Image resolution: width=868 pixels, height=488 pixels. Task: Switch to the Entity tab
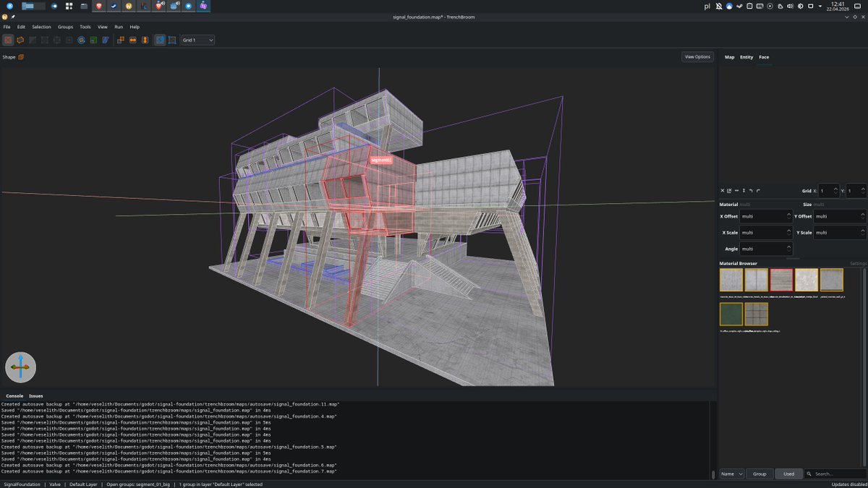point(746,57)
